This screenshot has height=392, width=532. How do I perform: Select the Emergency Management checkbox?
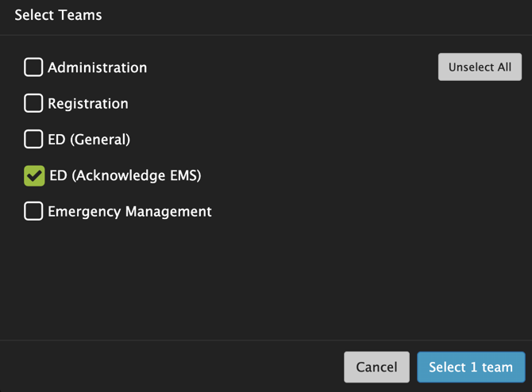click(33, 211)
